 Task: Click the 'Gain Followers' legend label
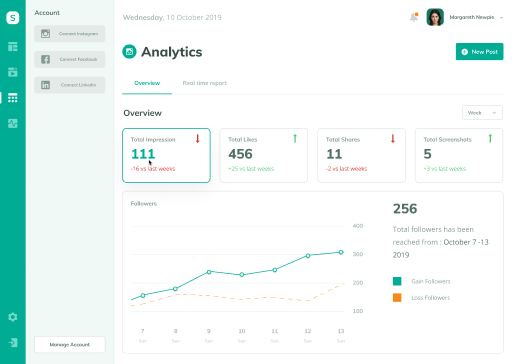point(431,281)
